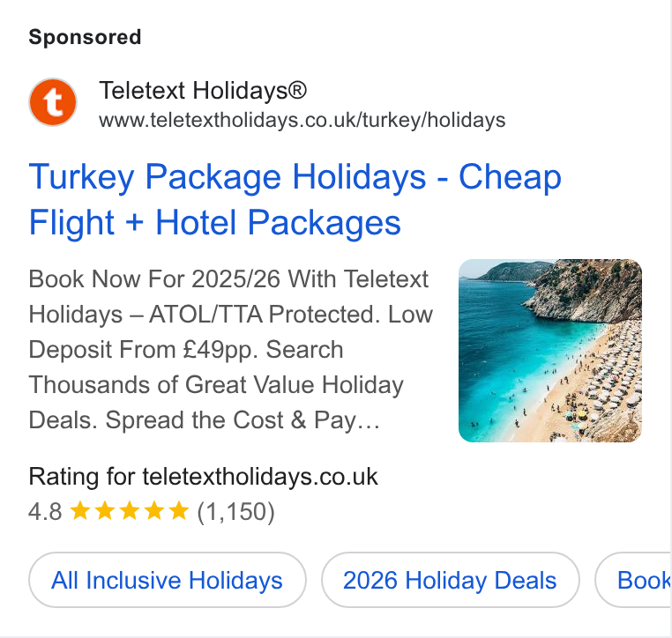
Task: Click the fourth gold rating star
Action: 153,510
